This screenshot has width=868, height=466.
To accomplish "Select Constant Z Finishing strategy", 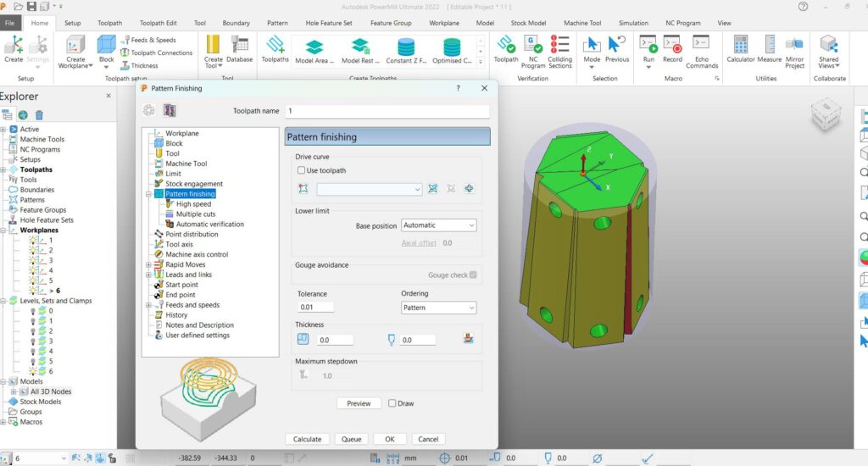I will pyautogui.click(x=406, y=52).
